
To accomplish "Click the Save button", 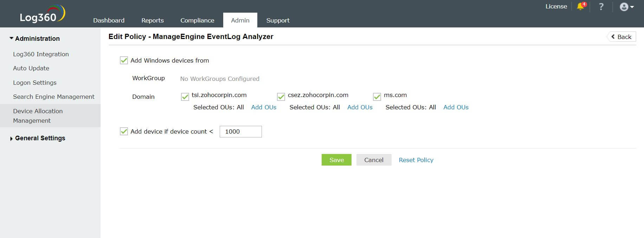I will click(x=336, y=160).
